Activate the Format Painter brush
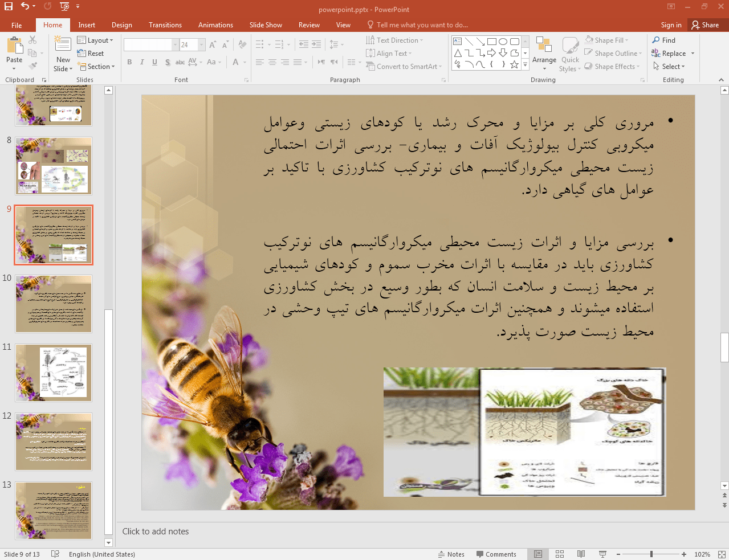This screenshot has height=560, width=729. [x=32, y=66]
